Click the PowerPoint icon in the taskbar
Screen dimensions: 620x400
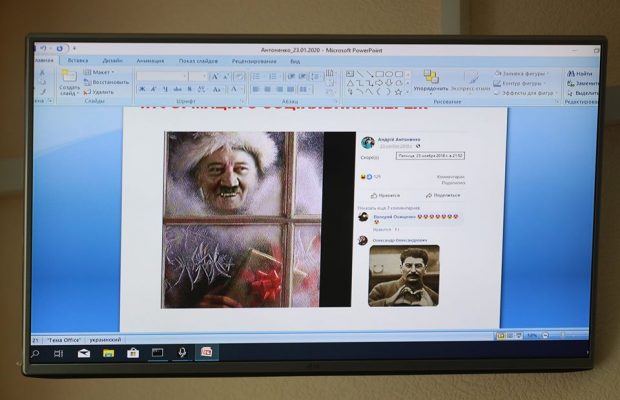[207, 352]
